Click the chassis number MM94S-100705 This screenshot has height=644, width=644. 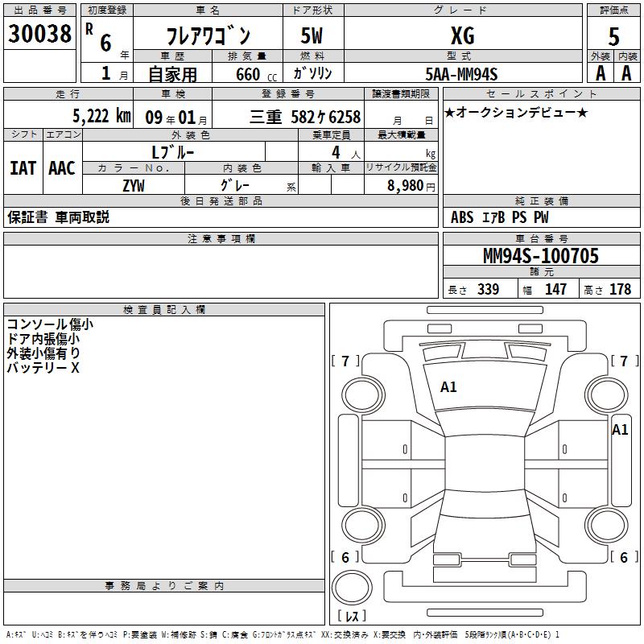click(540, 257)
